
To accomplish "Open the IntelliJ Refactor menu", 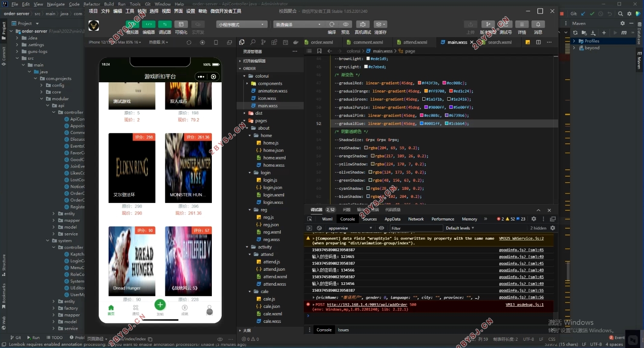I will pos(92,4).
